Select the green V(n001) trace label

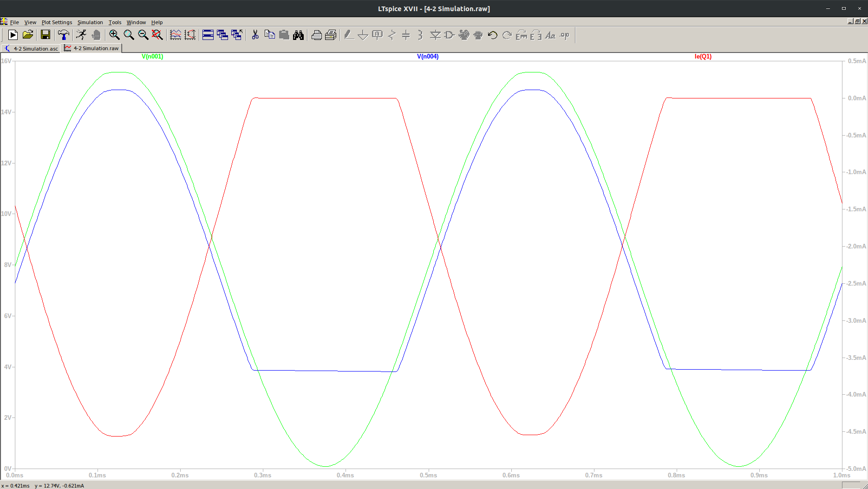click(x=152, y=57)
